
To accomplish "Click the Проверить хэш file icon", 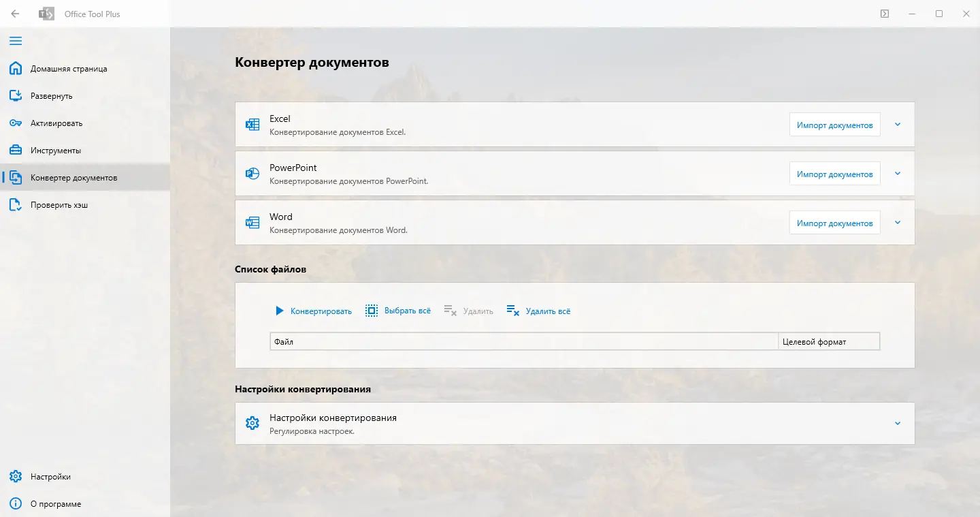I will [x=15, y=204].
